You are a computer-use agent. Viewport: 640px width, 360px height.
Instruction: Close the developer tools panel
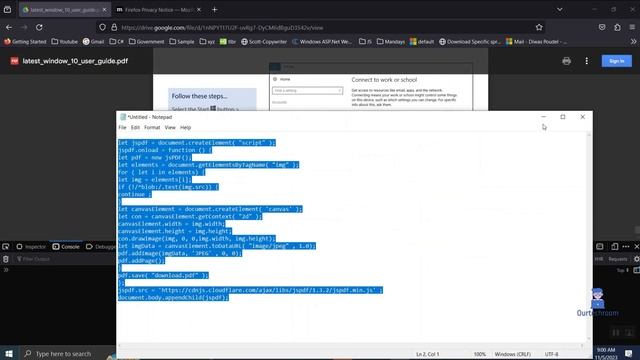tap(636, 247)
